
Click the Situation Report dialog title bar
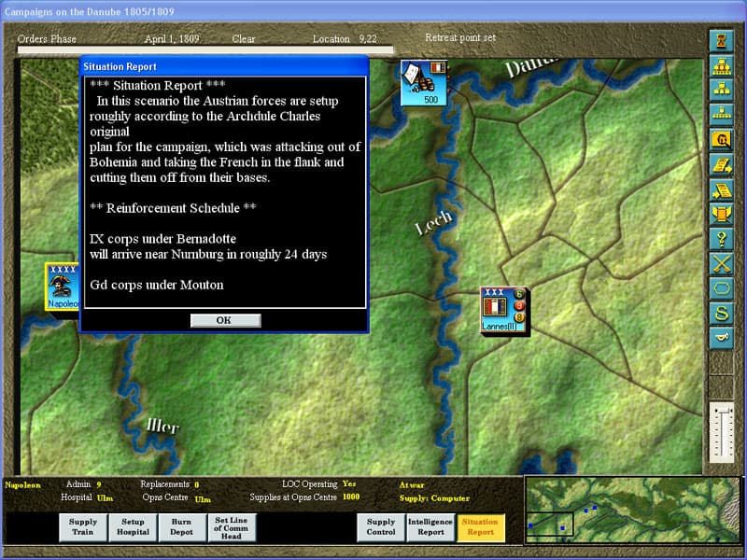224,66
